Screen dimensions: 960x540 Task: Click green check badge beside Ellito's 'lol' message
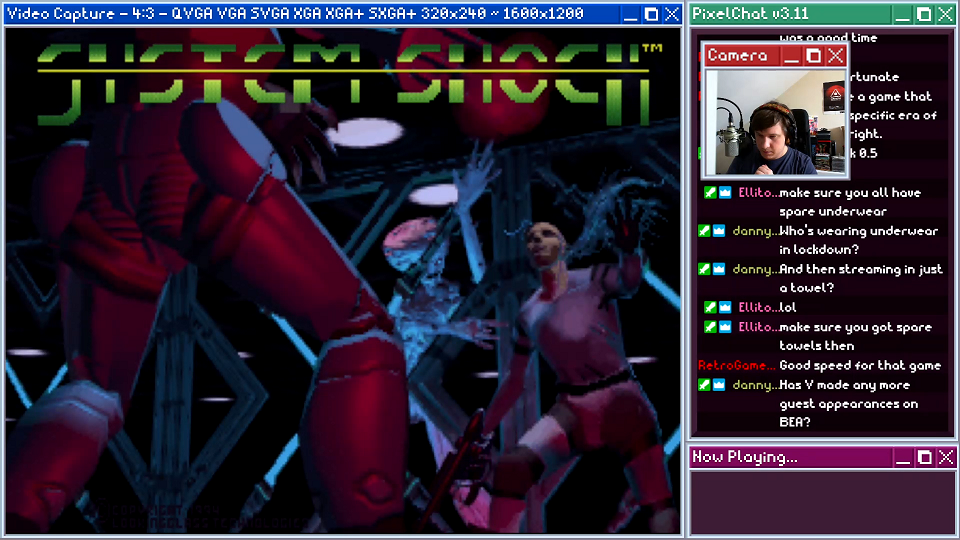[x=710, y=307]
